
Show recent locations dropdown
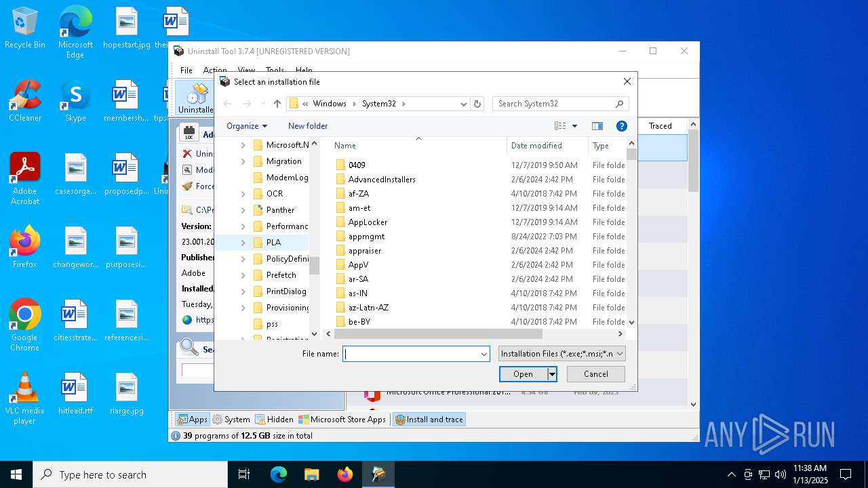click(263, 104)
